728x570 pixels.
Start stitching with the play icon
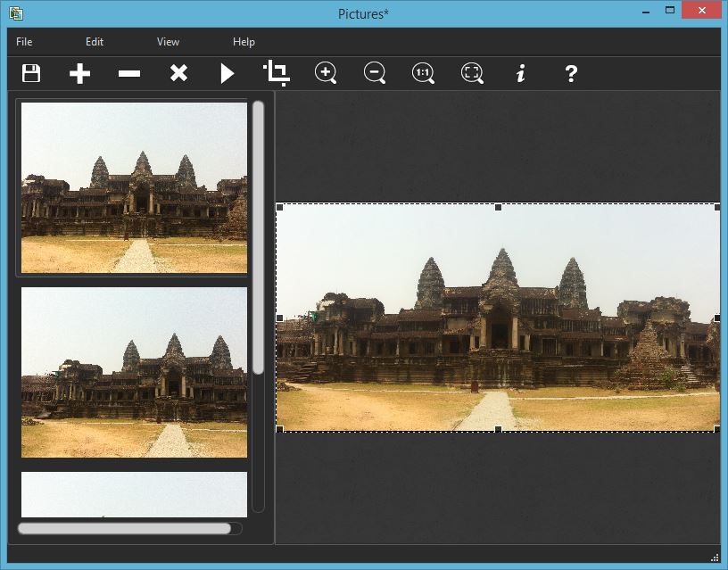(227, 73)
